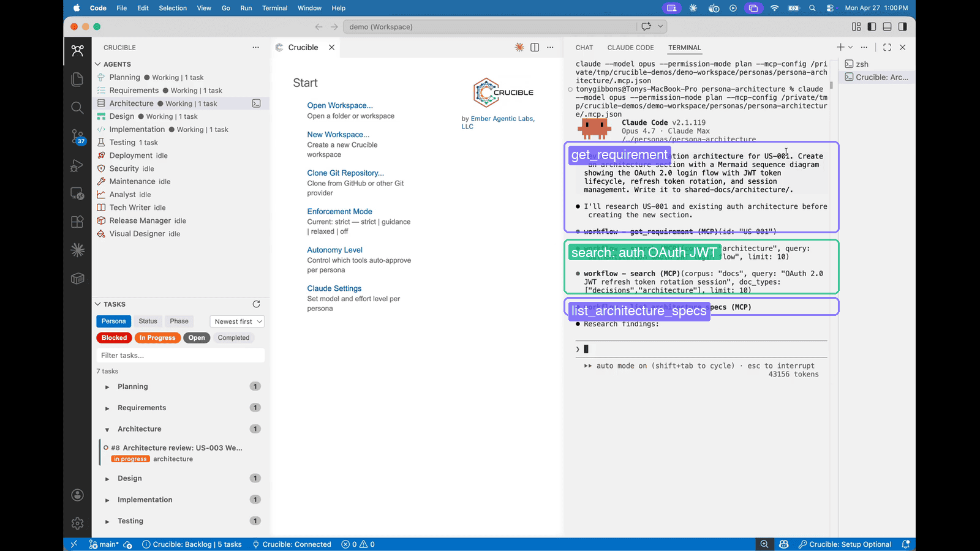Open the Manage gear in the activity bar
The image size is (980, 551).
click(x=77, y=523)
